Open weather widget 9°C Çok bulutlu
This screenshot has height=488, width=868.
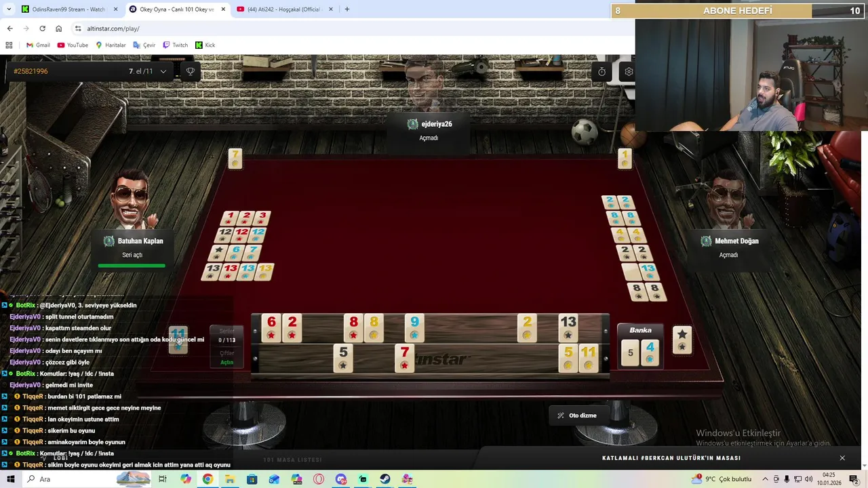tap(722, 479)
